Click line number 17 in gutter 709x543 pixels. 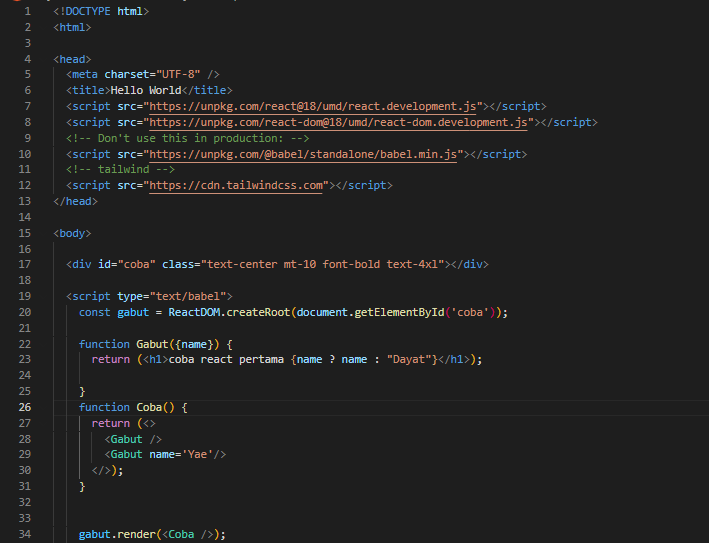tap(25, 264)
